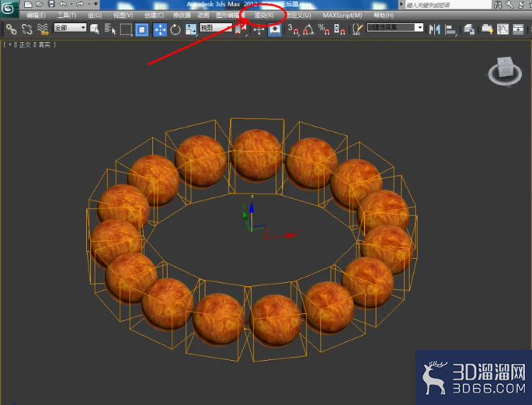Click the Save File disk icon
Image resolution: width=532 pixels, height=405 pixels.
pyautogui.click(x=51, y=5)
